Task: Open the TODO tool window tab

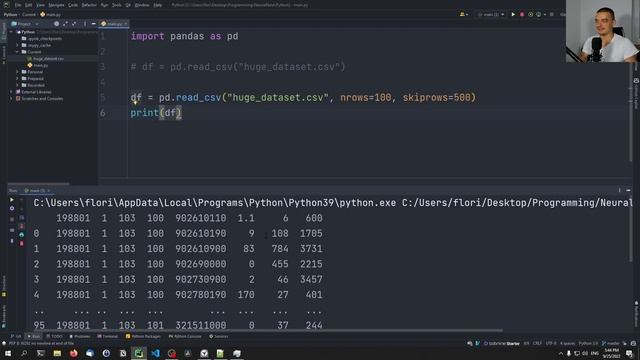Action: [x=54, y=336]
